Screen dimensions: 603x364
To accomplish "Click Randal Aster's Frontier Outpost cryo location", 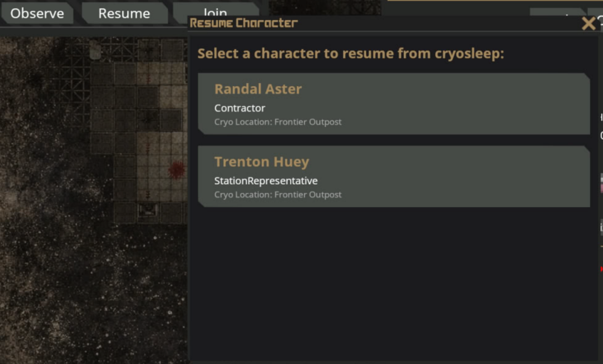I will pyautogui.click(x=278, y=122).
